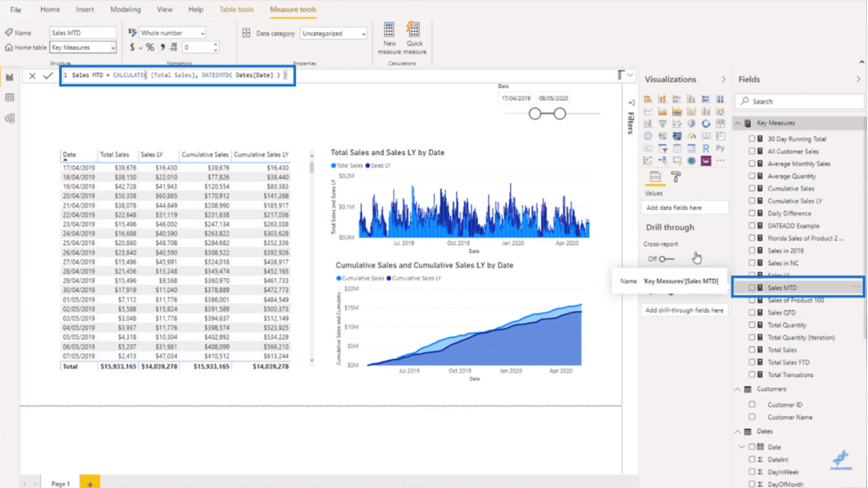Viewport: 868px width, 488px height.
Task: Expand the Filters pane
Action: coord(631,103)
